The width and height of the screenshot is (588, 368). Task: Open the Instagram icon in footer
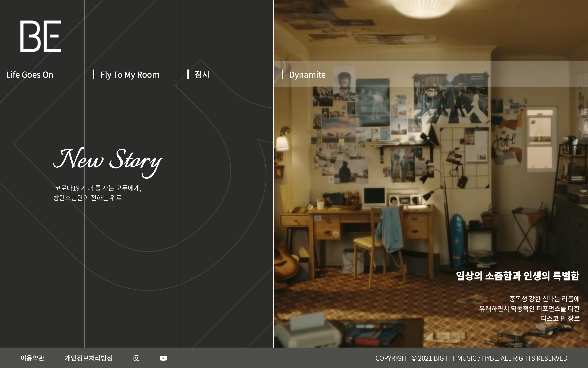click(x=136, y=358)
